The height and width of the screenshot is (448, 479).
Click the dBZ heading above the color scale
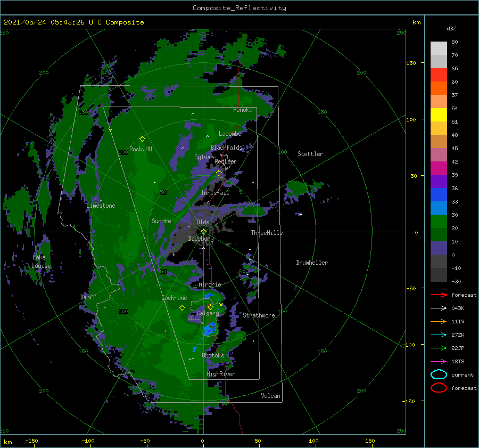coord(451,28)
